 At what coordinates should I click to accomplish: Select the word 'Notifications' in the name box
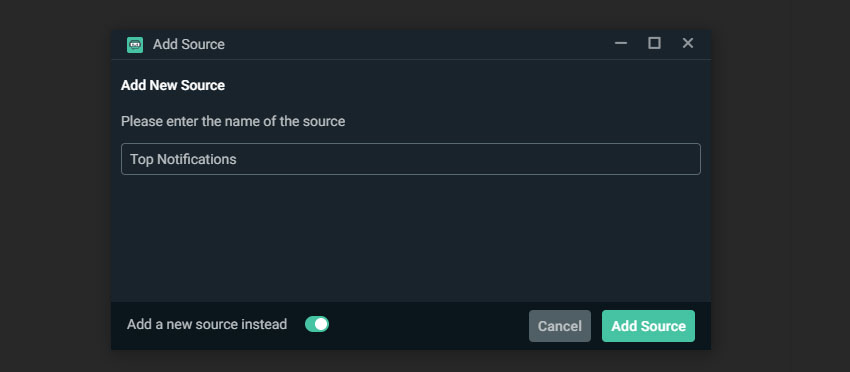point(197,159)
